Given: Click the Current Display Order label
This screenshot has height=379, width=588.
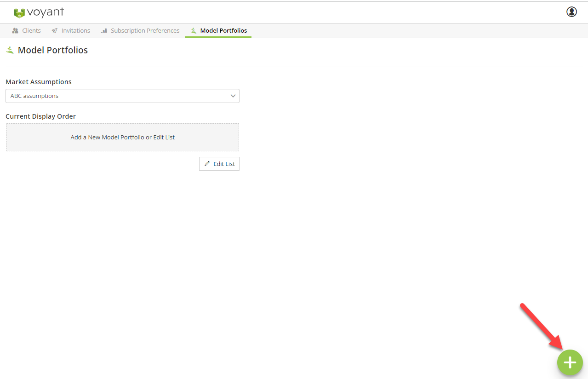Looking at the screenshot, I should (40, 116).
